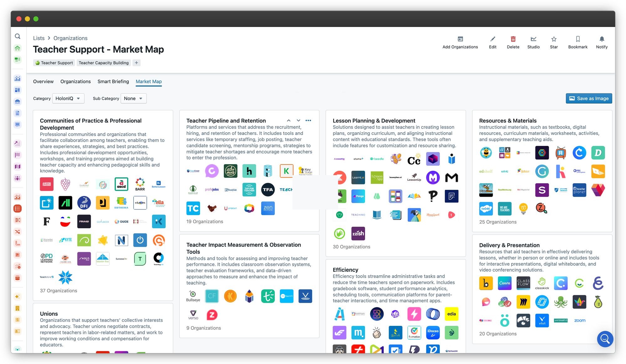Viewport: 626px width, 364px height.
Task: Open the Category HolonIQ dropdown
Action: point(68,99)
